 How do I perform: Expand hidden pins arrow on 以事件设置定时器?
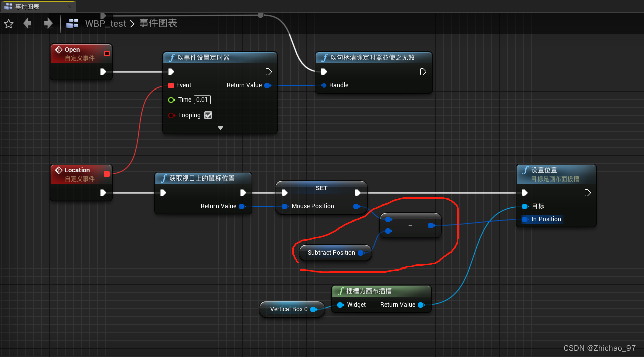(220, 128)
